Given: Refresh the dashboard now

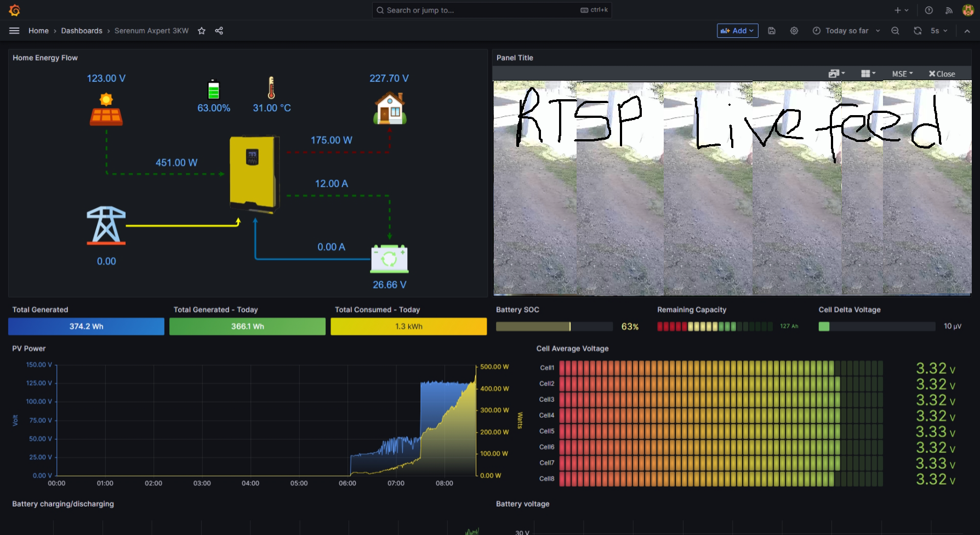Looking at the screenshot, I should (918, 31).
